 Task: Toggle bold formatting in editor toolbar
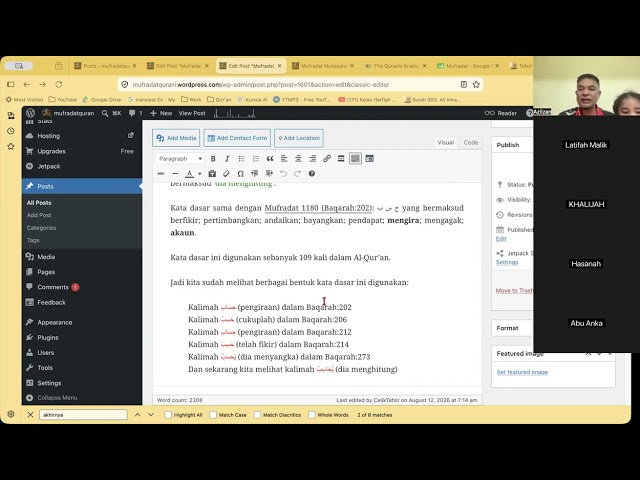tap(213, 158)
